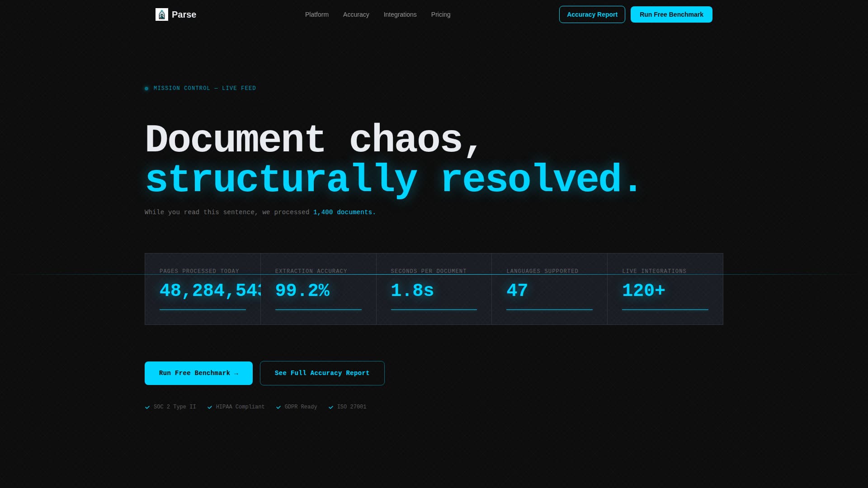The image size is (868, 488).
Task: Click Run Free Benchmark in the header
Action: (671, 14)
